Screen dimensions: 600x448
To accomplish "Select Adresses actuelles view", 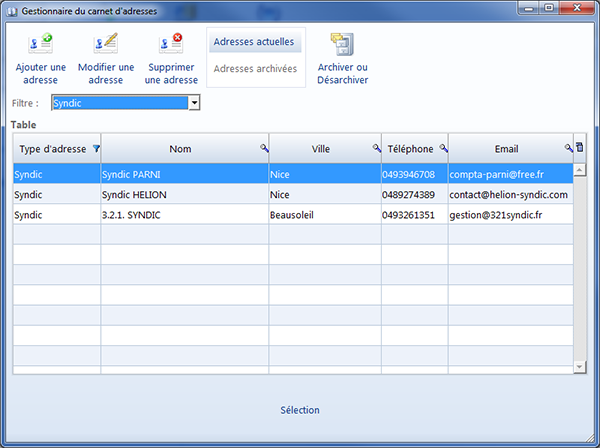I will 254,43.
